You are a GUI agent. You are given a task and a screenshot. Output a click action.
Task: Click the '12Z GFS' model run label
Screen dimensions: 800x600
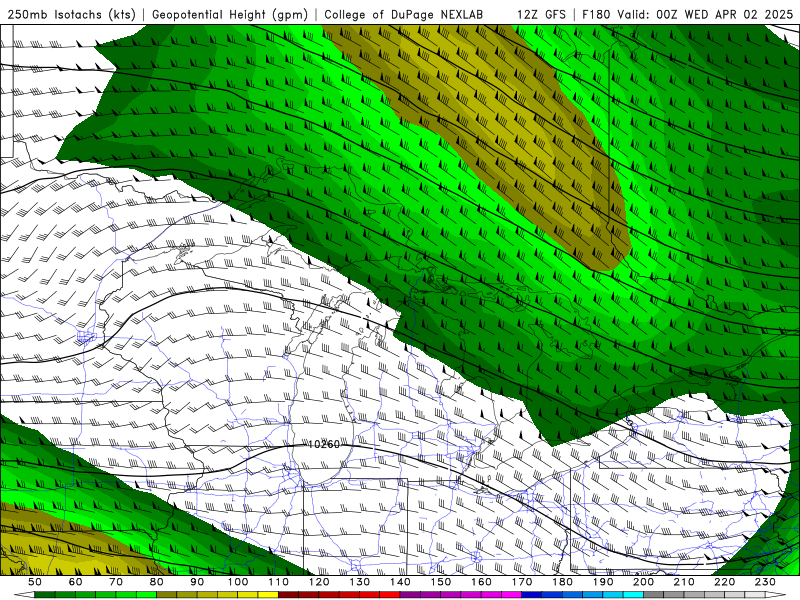[x=541, y=14]
